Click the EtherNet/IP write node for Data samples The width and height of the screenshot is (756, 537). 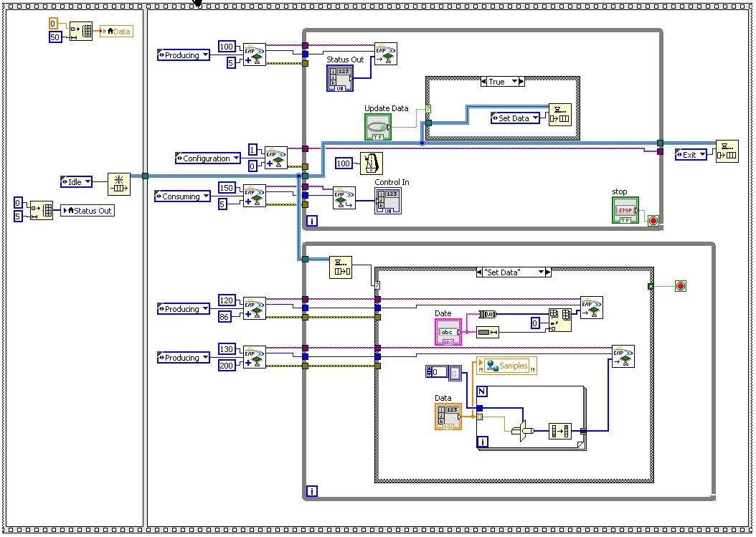point(623,357)
